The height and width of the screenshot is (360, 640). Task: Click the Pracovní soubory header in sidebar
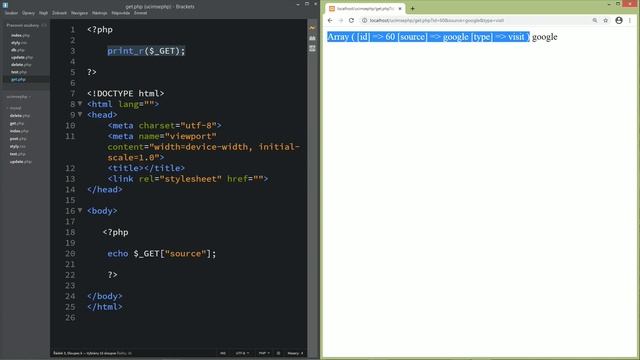pos(22,25)
